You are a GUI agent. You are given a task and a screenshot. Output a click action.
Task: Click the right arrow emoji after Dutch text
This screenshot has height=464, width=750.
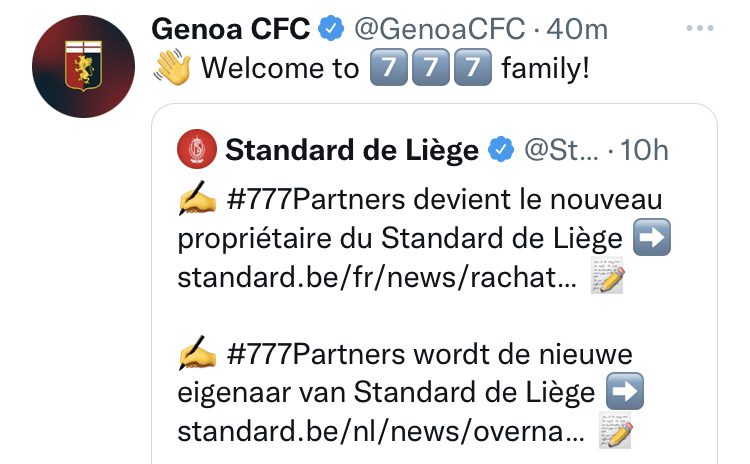click(625, 391)
